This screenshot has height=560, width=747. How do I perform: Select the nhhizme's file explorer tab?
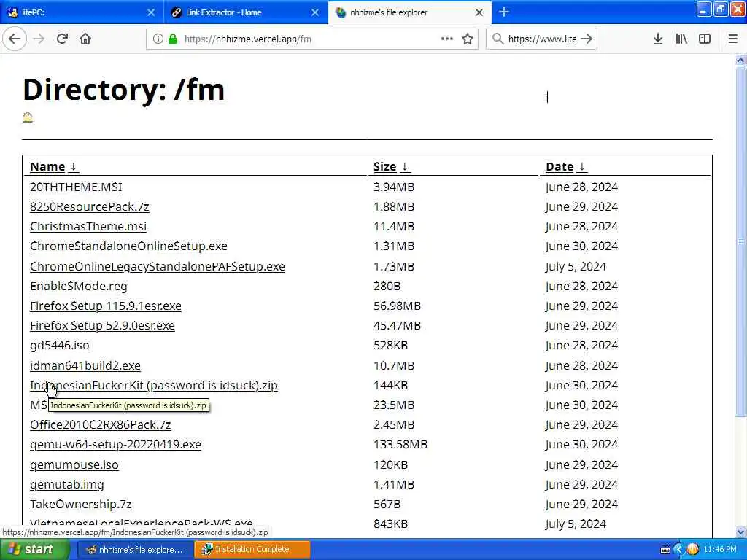(410, 12)
